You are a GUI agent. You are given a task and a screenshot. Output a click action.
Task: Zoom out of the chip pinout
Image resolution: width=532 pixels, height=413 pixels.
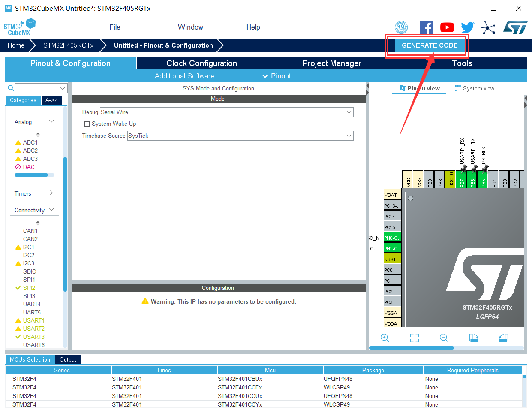coord(444,338)
